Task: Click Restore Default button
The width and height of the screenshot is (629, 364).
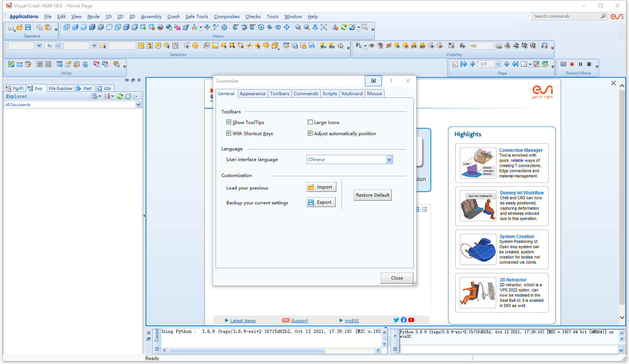Action: 373,195
